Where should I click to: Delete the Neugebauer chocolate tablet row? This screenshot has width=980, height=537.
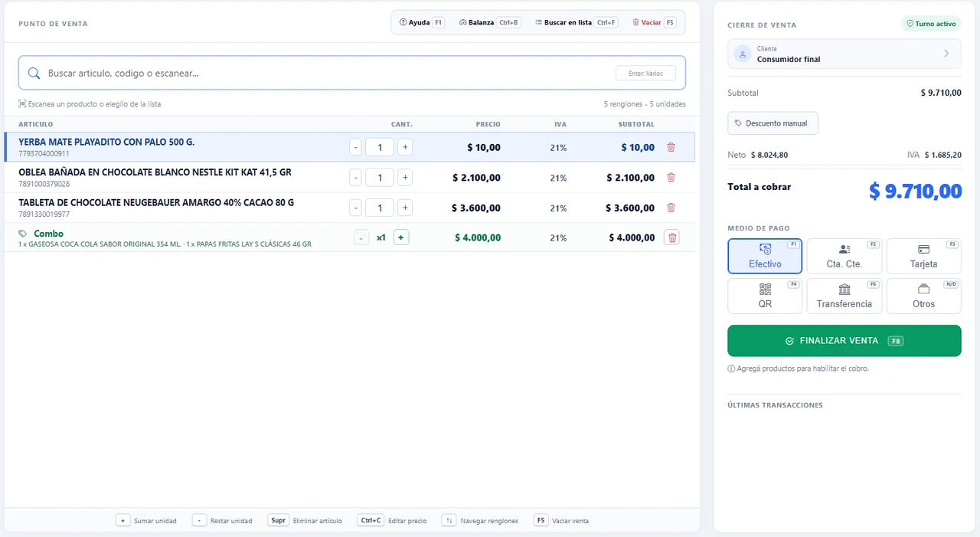click(671, 208)
